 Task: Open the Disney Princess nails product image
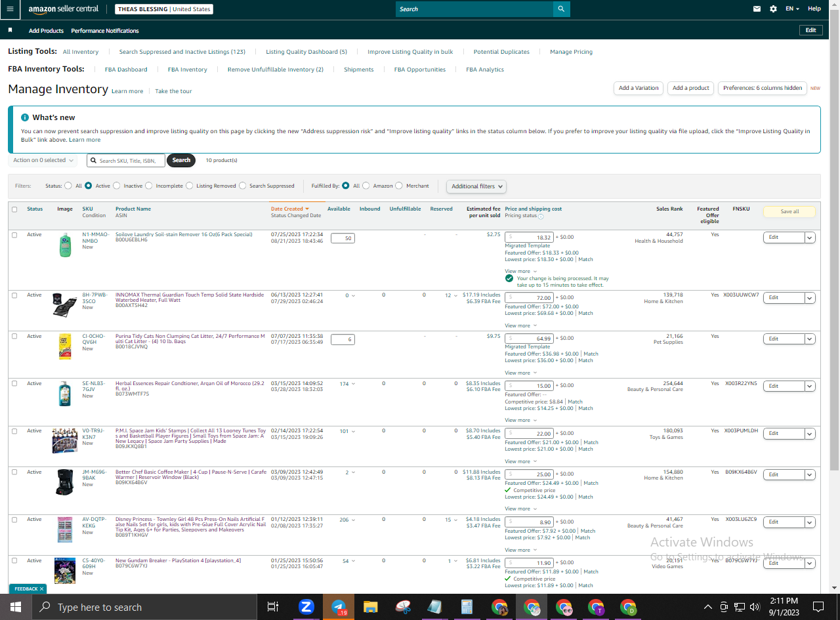(x=65, y=529)
